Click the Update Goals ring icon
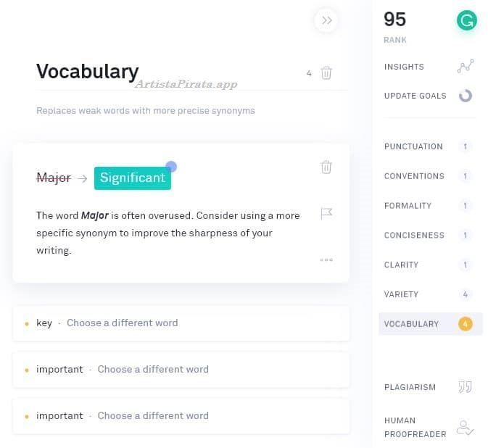 click(x=465, y=96)
